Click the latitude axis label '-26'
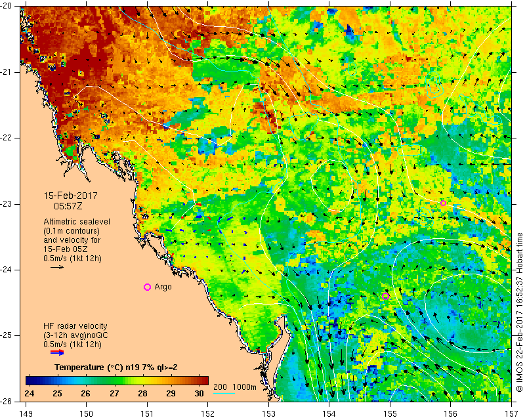This screenshot has height=420, width=525. [x=6, y=401]
